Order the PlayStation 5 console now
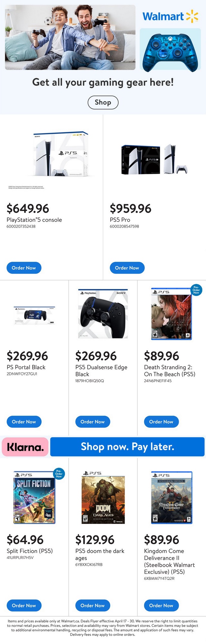The image size is (206, 644). (24, 268)
